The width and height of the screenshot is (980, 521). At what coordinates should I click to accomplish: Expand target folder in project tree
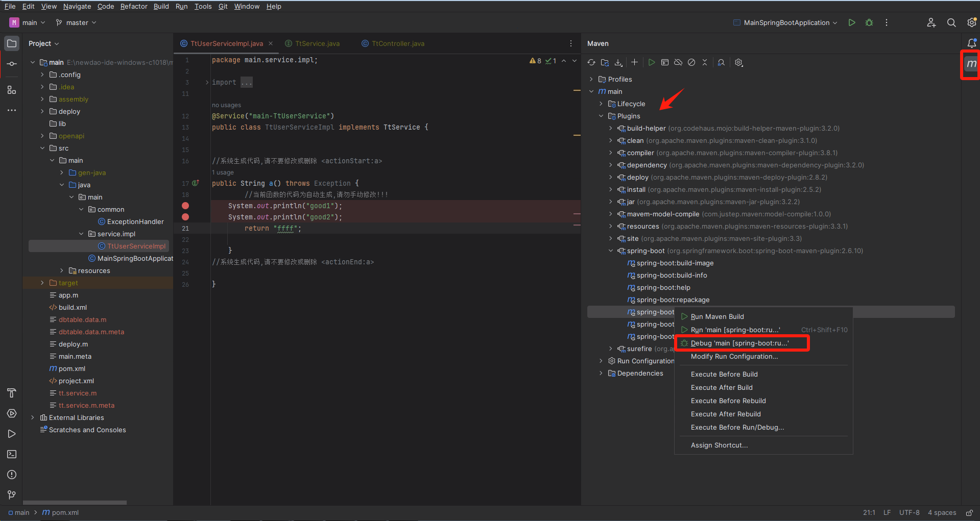coord(42,283)
